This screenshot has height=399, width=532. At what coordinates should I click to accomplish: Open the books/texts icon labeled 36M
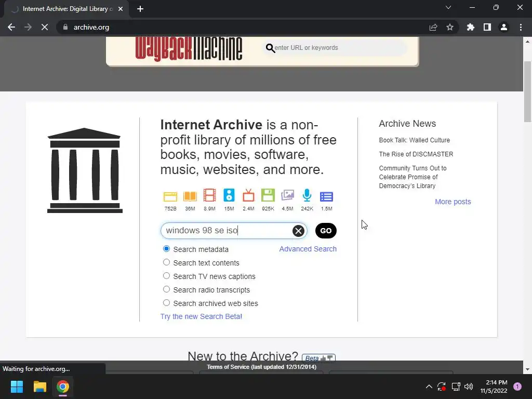tap(190, 196)
